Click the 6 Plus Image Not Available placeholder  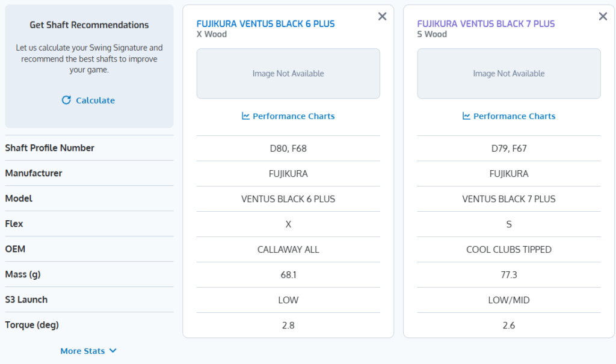288,73
